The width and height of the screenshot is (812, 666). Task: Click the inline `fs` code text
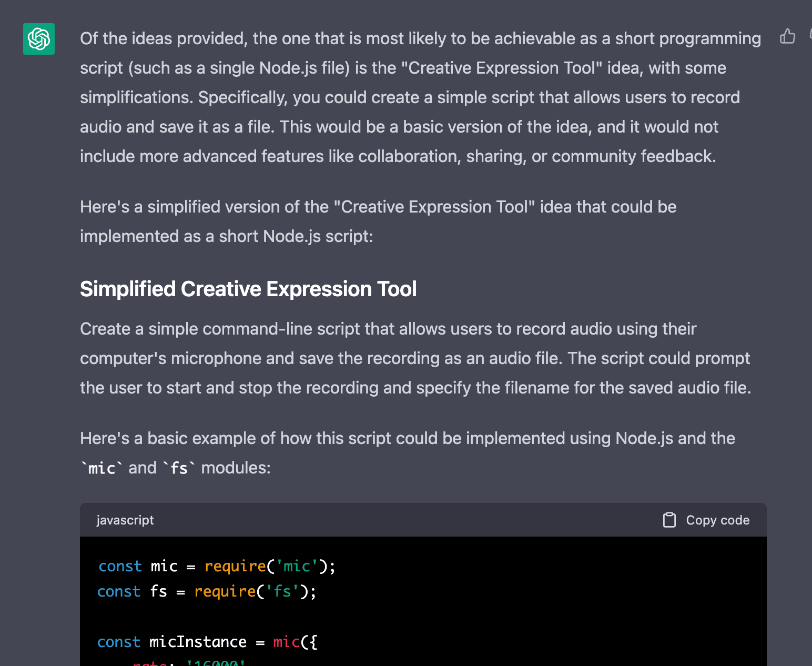click(179, 468)
